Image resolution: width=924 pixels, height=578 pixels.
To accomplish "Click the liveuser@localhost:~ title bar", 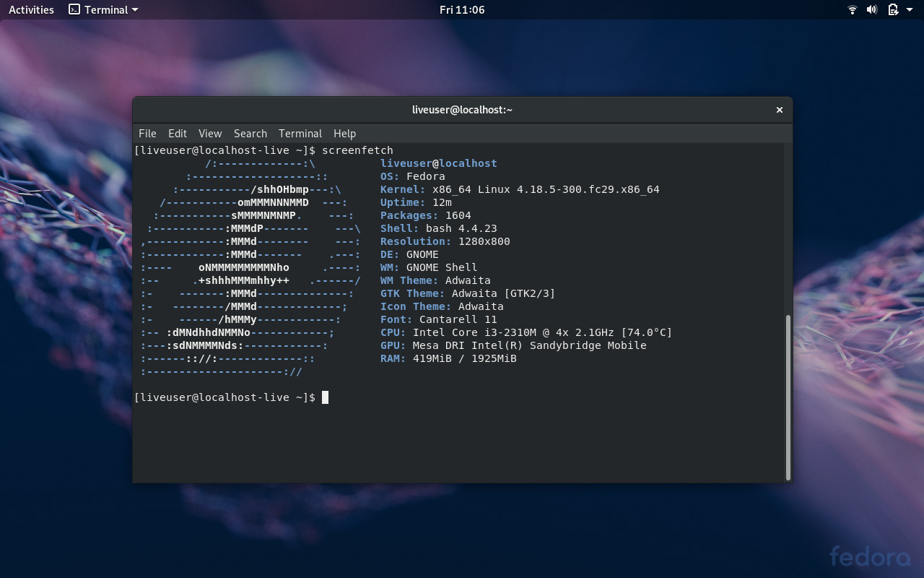I will tap(462, 109).
